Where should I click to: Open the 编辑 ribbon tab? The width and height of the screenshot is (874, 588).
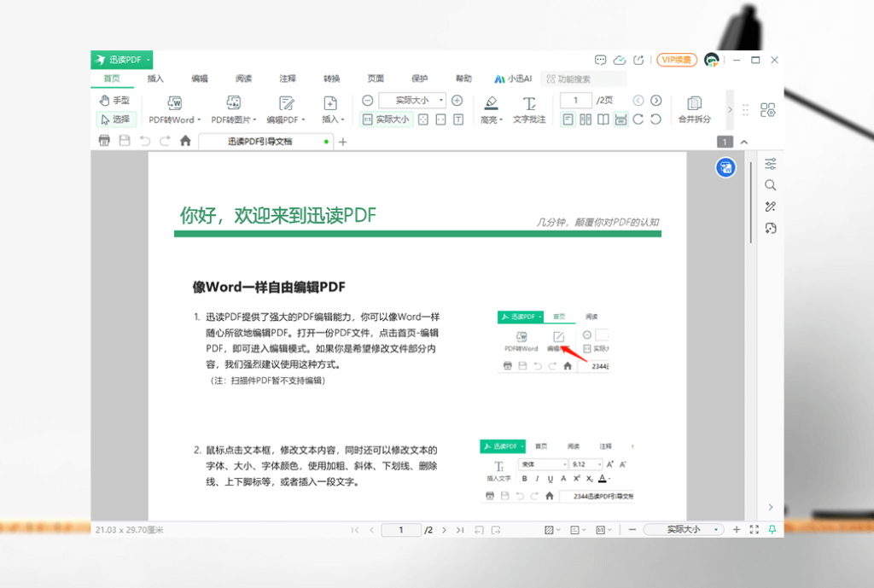tap(200, 79)
